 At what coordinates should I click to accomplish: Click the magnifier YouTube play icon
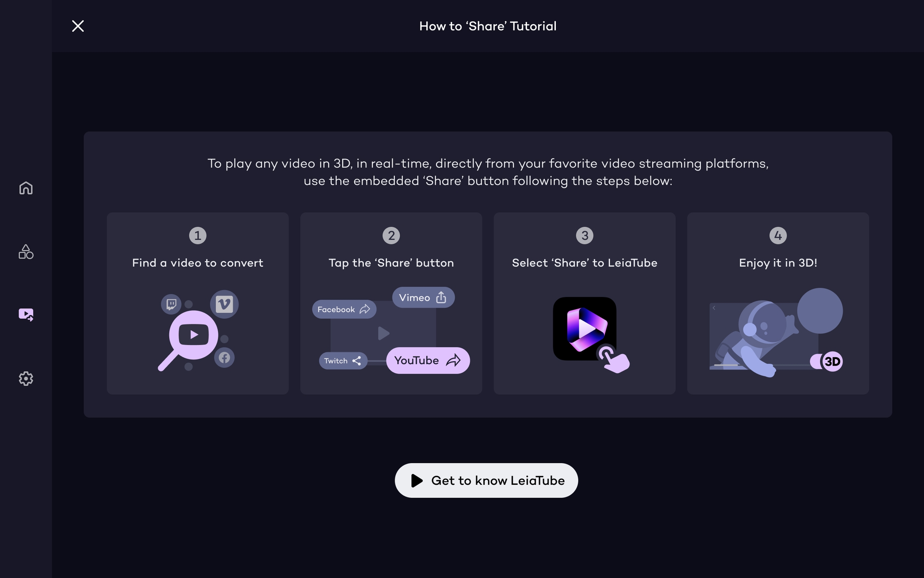click(194, 334)
